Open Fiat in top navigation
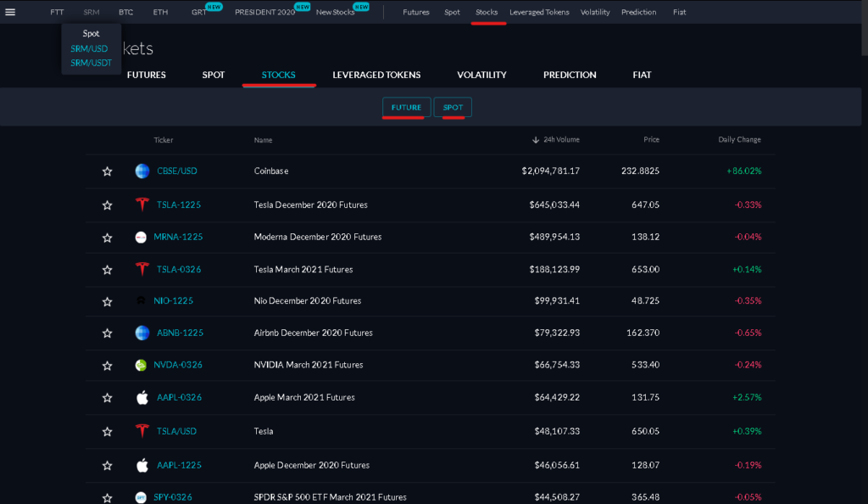 [x=679, y=12]
